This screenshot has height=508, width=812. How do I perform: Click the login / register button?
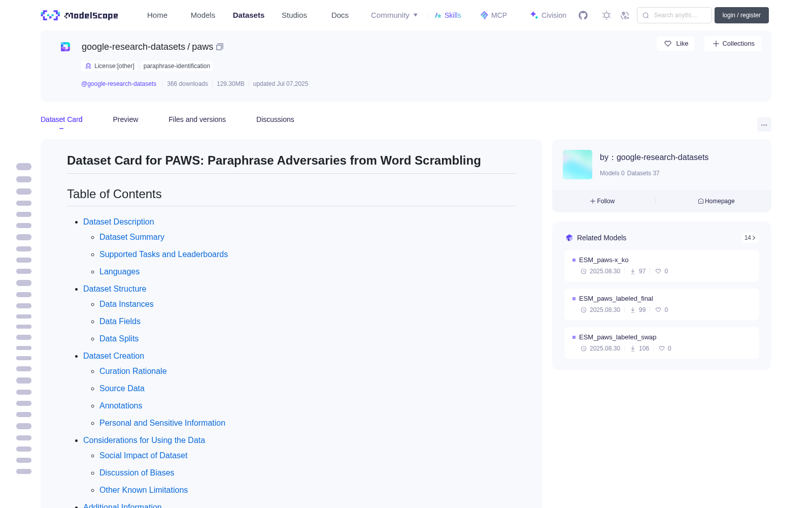pyautogui.click(x=741, y=15)
